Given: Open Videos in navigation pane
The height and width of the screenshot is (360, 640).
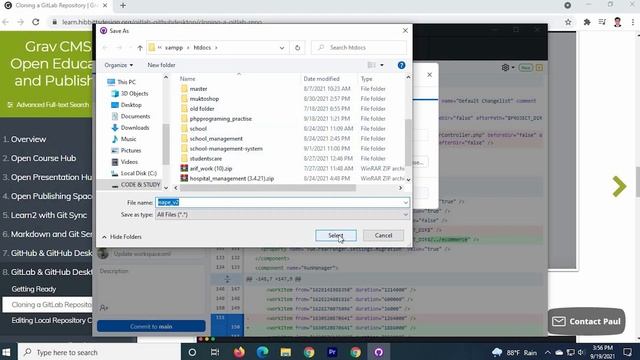Looking at the screenshot, I should click(129, 162).
